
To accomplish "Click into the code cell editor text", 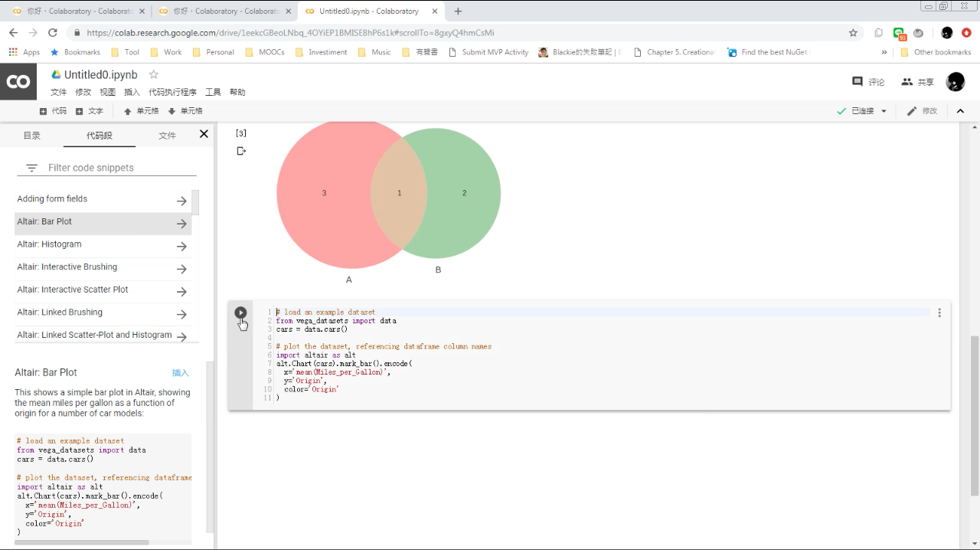I will coord(602,355).
